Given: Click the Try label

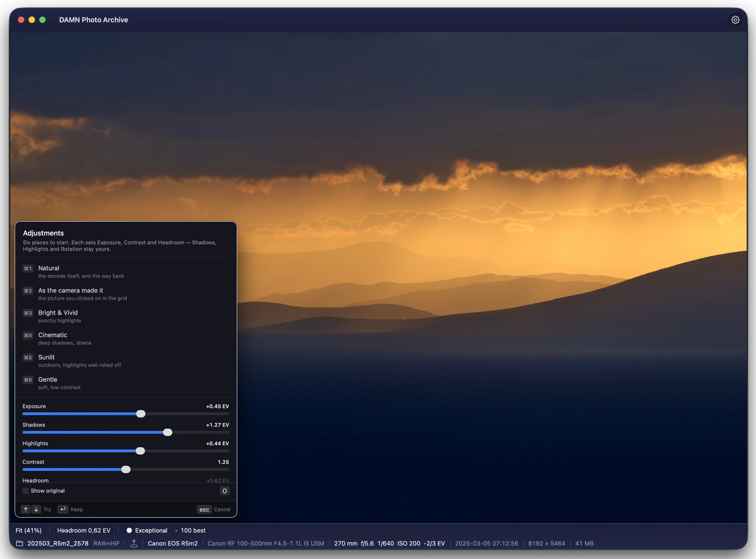Looking at the screenshot, I should pyautogui.click(x=47, y=510).
